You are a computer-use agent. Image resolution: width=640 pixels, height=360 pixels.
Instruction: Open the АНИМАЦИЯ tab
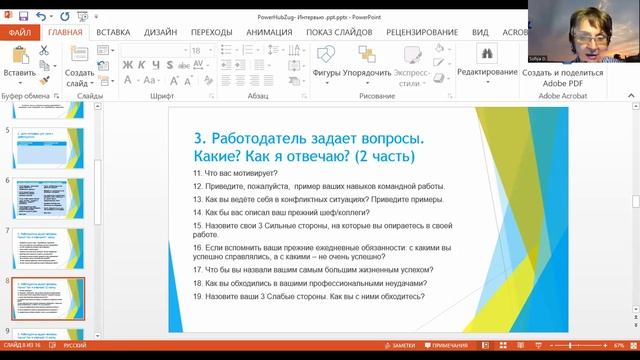pos(269,32)
